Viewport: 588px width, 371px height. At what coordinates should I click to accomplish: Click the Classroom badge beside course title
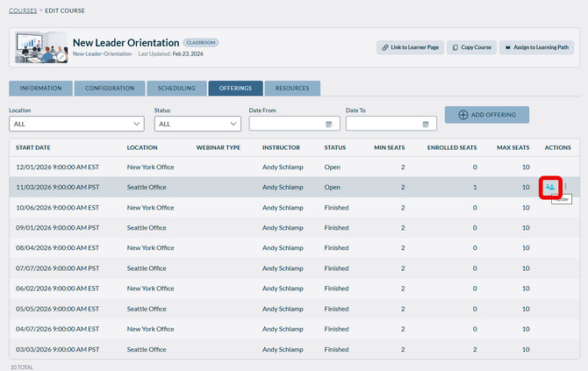coord(201,43)
